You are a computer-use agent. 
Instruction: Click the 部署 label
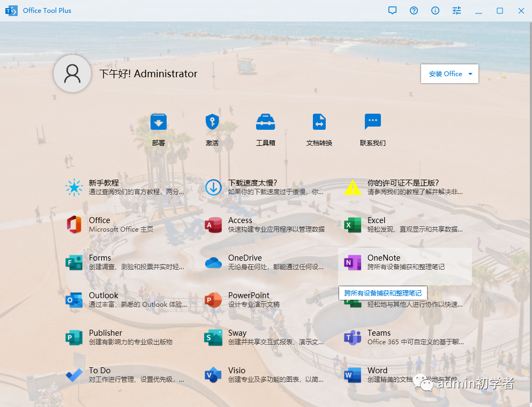click(159, 143)
